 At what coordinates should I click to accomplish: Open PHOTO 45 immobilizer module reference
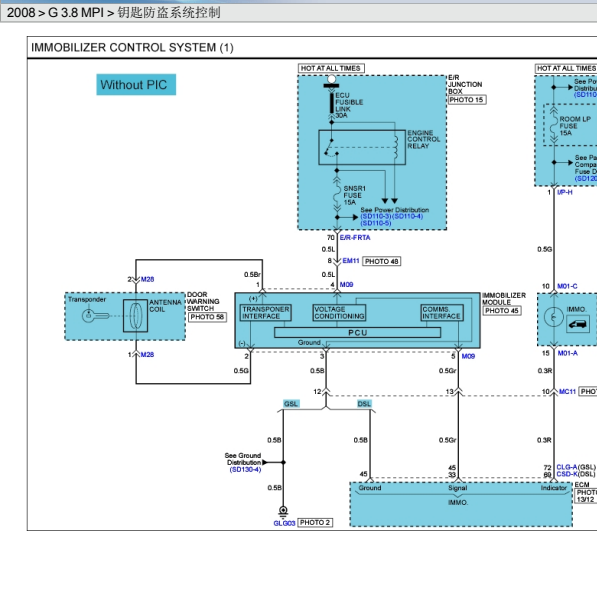point(502,311)
